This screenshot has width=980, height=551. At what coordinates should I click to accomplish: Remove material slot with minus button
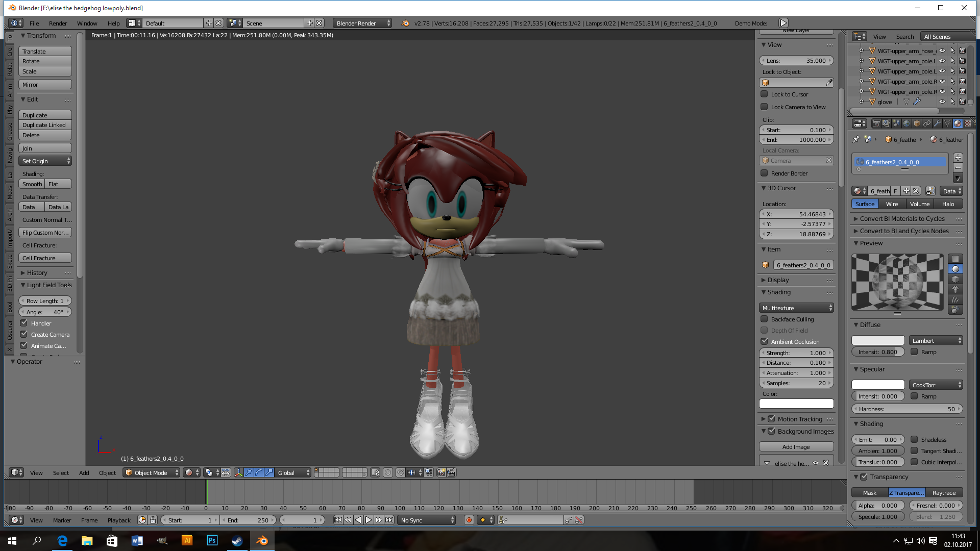click(958, 167)
